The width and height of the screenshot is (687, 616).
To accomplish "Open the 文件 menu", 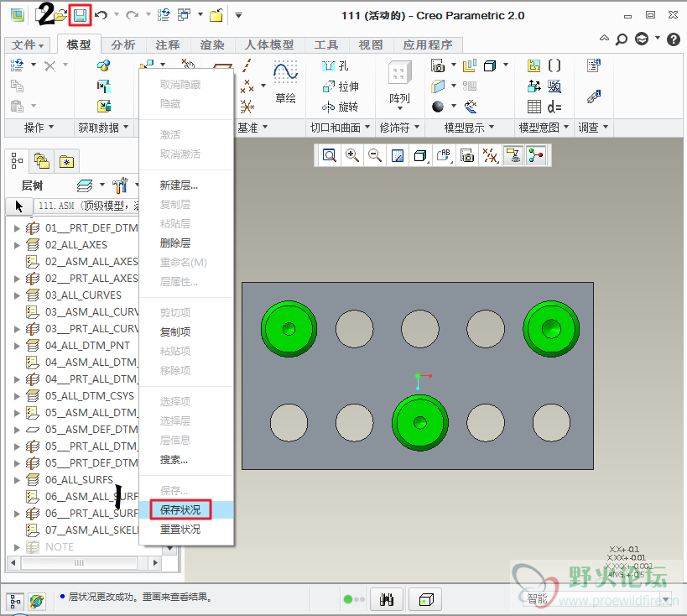I will coord(28,44).
